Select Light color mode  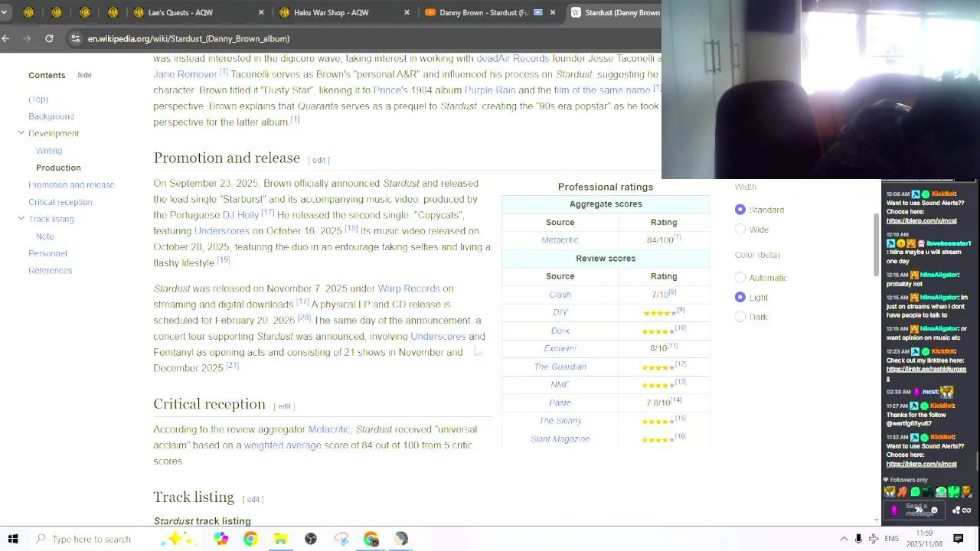click(740, 297)
